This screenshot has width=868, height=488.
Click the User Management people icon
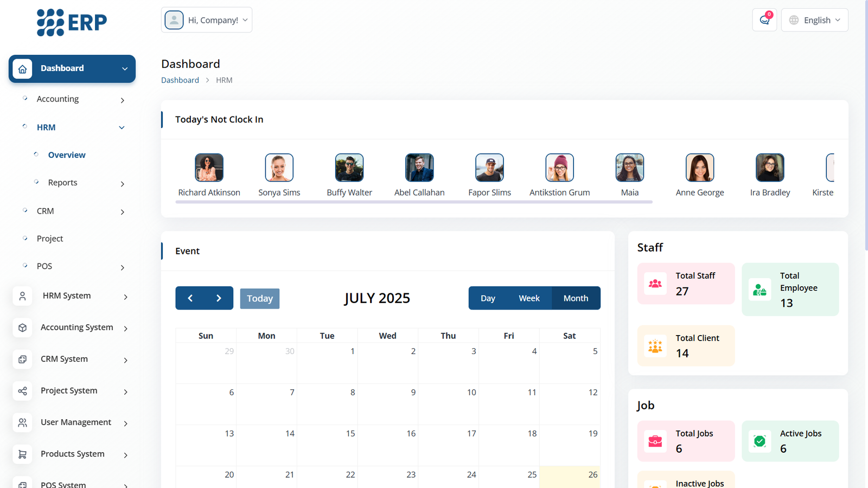[x=22, y=422]
